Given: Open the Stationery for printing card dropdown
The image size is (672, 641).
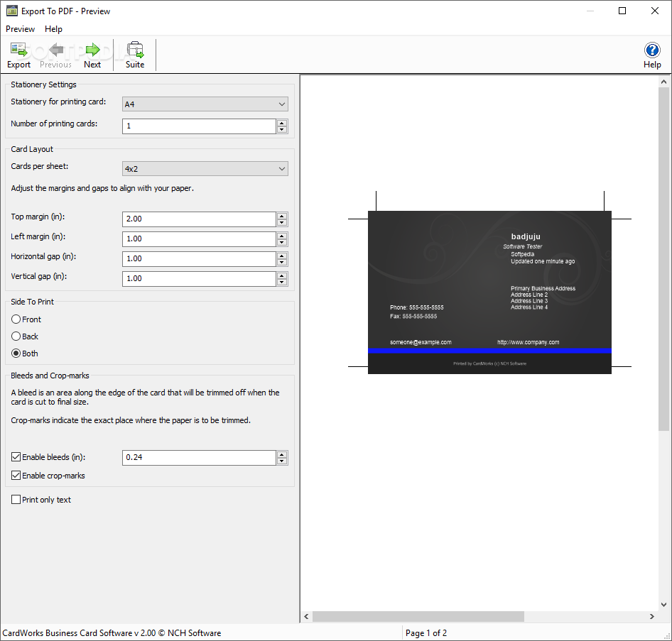Looking at the screenshot, I should [205, 104].
